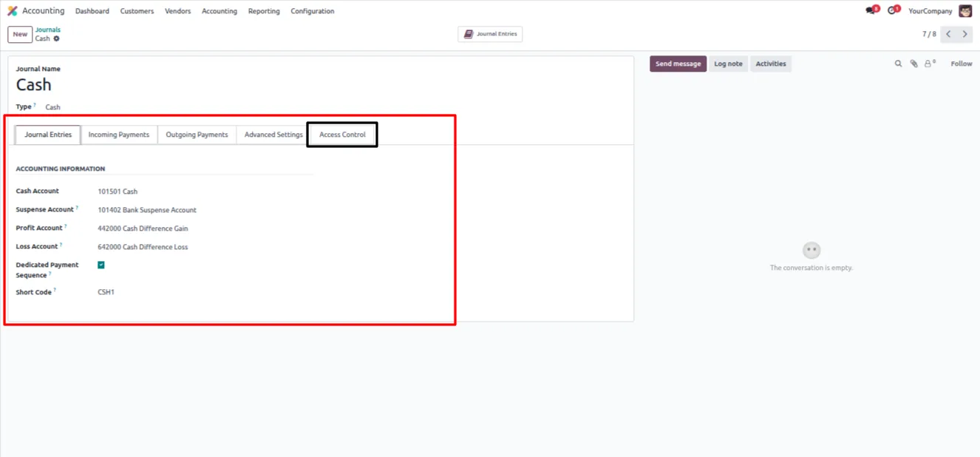Click the Journal Name field showing Cash
Viewport: 980px width, 457px height.
tap(34, 85)
